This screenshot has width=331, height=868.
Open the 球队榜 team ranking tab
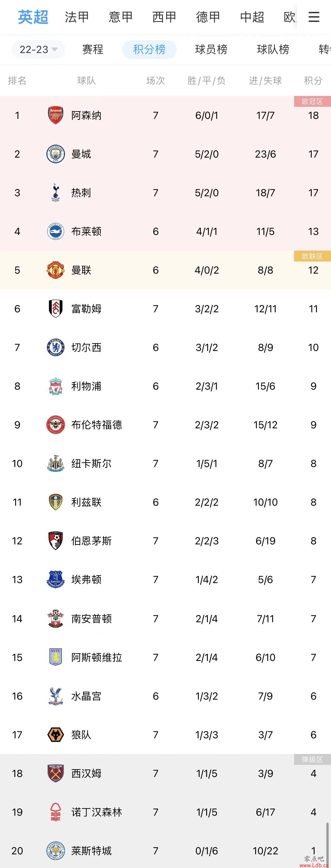(273, 50)
